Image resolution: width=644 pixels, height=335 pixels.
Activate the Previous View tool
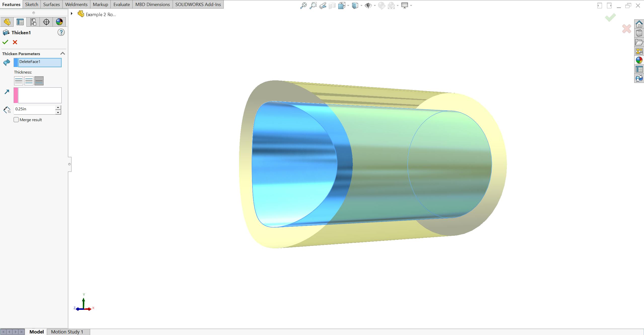323,5
